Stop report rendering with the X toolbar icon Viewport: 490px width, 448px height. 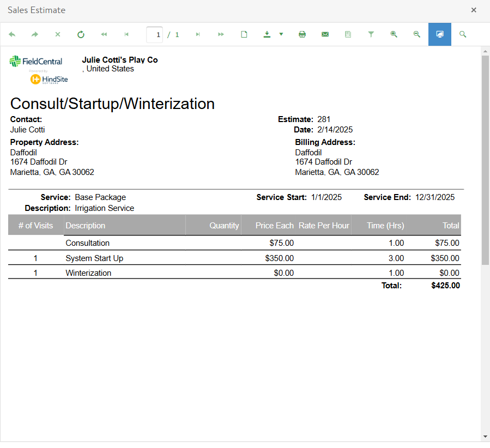tap(58, 34)
